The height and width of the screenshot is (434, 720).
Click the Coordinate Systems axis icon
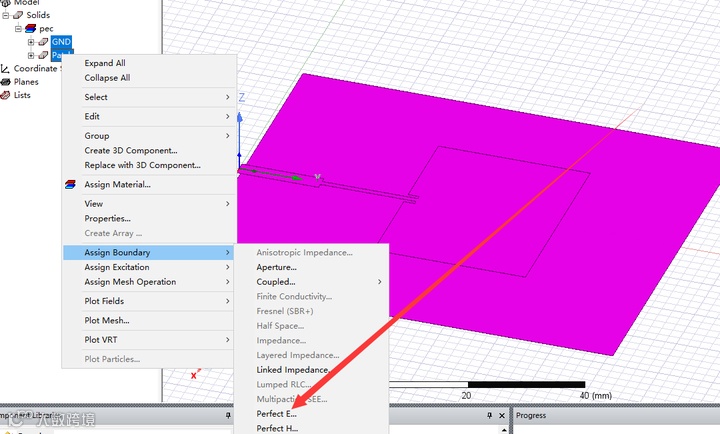click(x=5, y=69)
